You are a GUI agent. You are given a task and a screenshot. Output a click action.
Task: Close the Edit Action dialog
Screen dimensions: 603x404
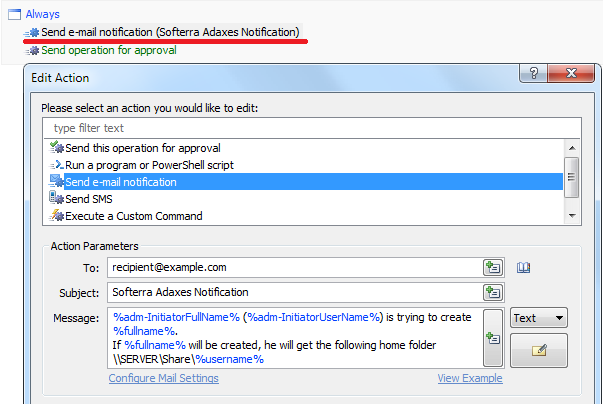point(571,73)
